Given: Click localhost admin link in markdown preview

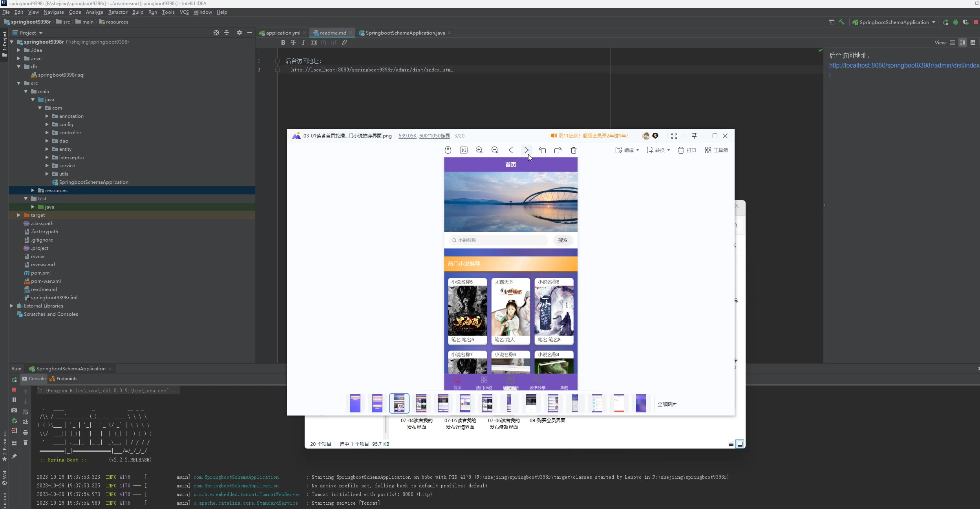Looking at the screenshot, I should (x=904, y=65).
